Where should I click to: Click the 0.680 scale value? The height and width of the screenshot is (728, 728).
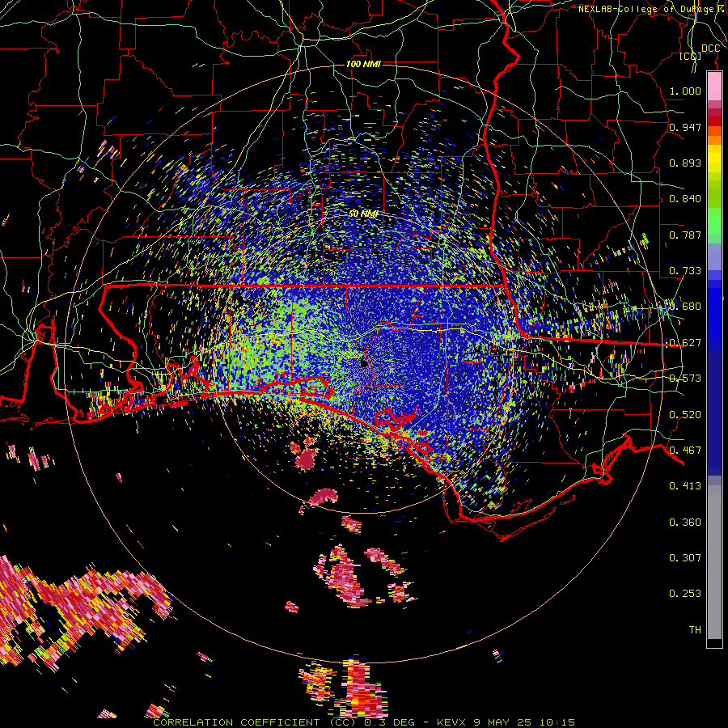coord(685,307)
